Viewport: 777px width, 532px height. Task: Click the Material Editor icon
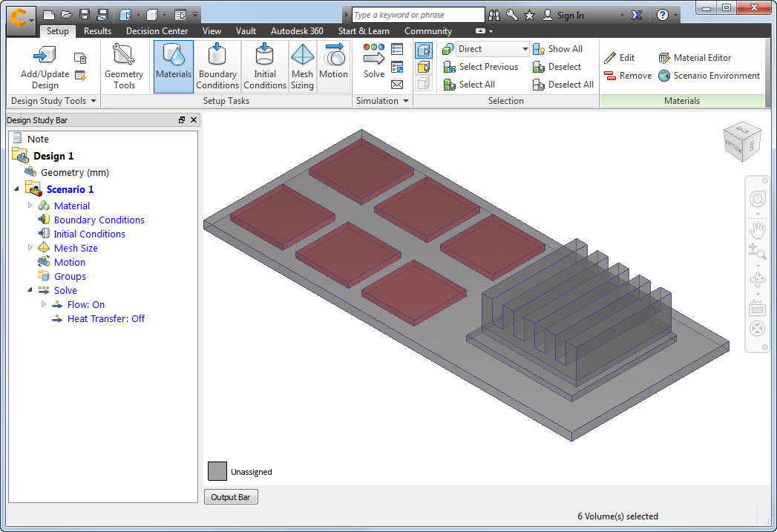point(664,58)
